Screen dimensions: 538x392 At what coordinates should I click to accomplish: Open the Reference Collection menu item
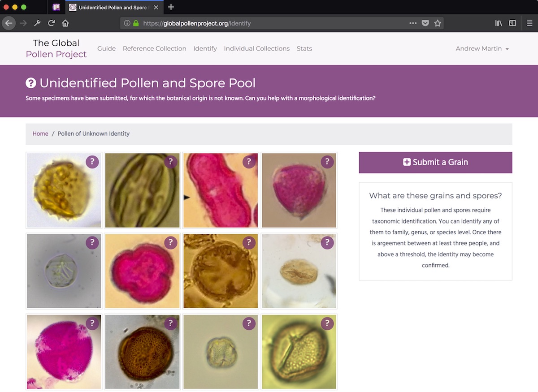point(154,48)
